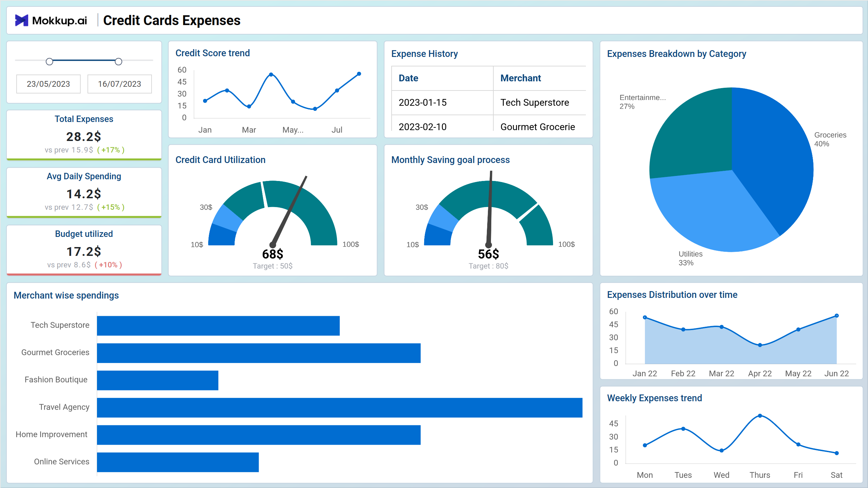The width and height of the screenshot is (868, 488).
Task: Click the Thurs peak point in Weekly Expenses trend
Action: [760, 415]
